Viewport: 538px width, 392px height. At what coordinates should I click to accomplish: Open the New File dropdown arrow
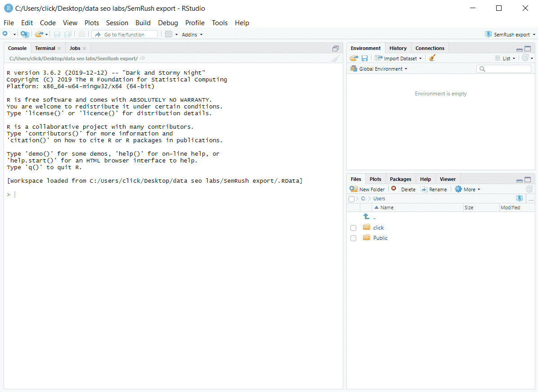tap(14, 34)
